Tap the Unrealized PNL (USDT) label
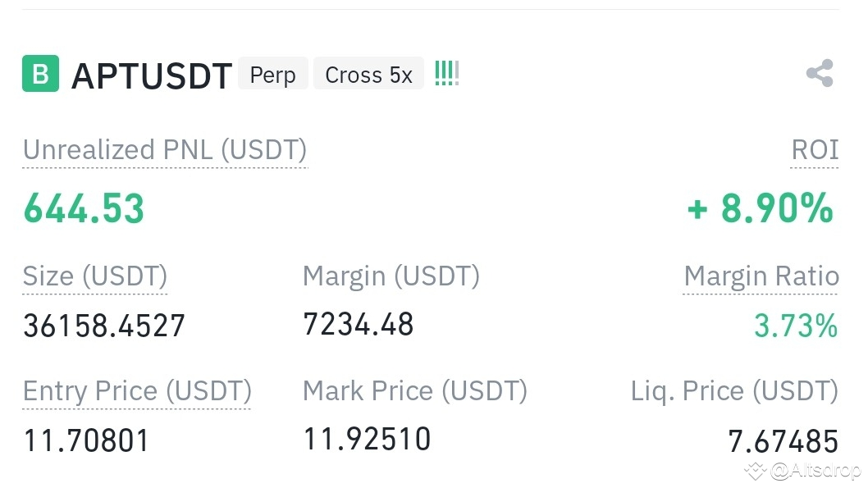Screen dimensions: 868x488 pyautogui.click(x=165, y=150)
